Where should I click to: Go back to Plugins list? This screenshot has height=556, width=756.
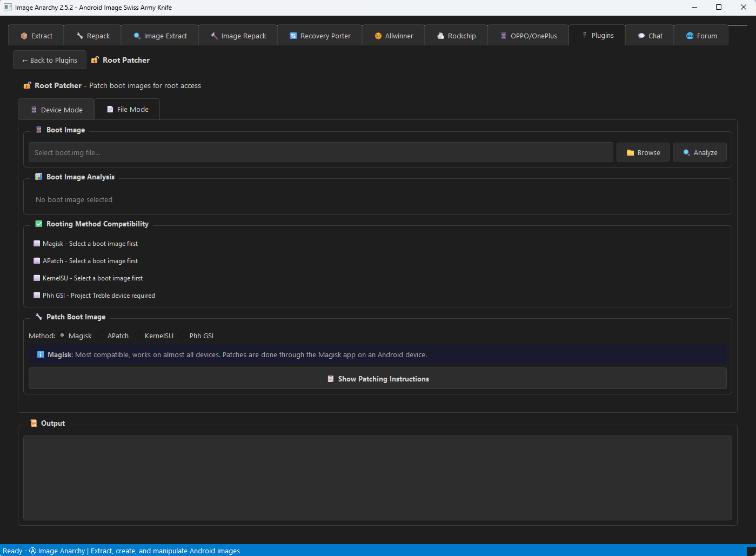point(50,61)
